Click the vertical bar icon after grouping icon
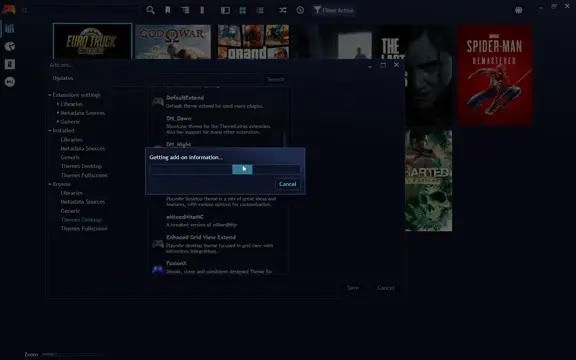The width and height of the screenshot is (576, 360). (202, 10)
